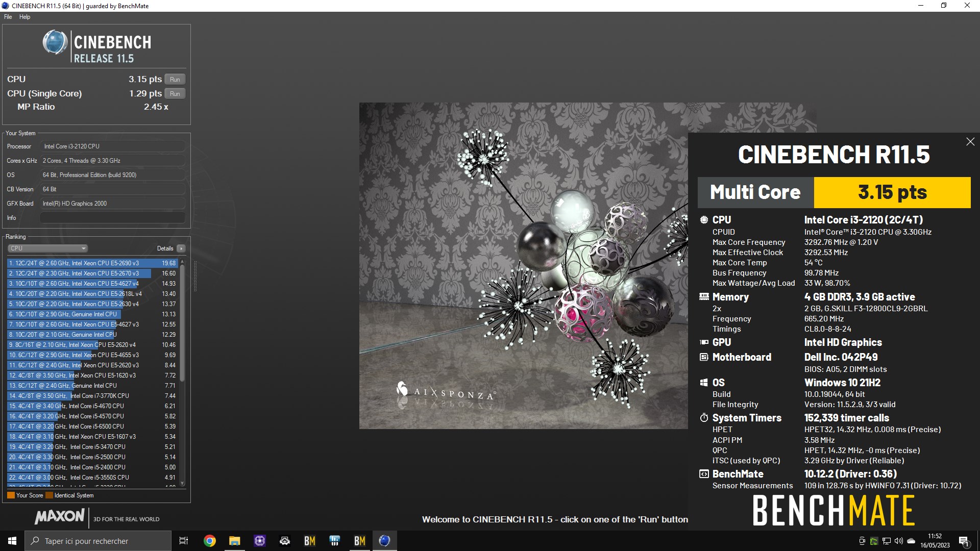The image size is (980, 551).
Task: Click the taskbar search box
Action: point(98,541)
